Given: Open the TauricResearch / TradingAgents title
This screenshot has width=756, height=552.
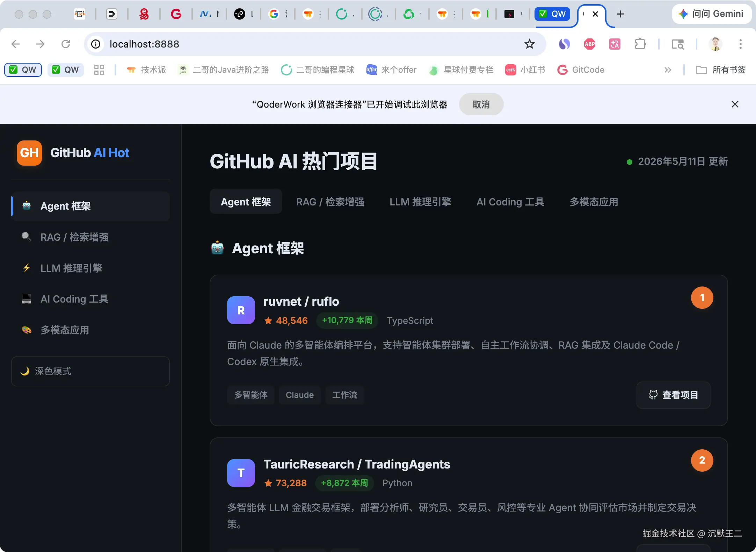Looking at the screenshot, I should [357, 464].
